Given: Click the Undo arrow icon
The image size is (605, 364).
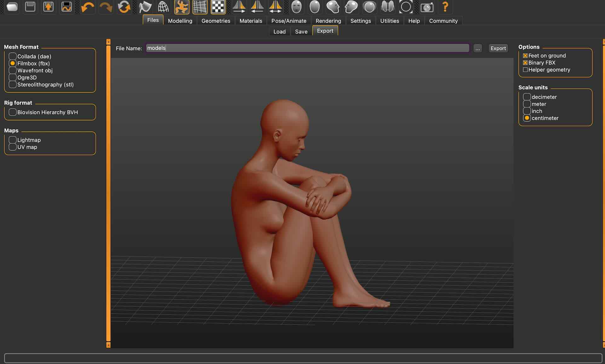Looking at the screenshot, I should [87, 7].
